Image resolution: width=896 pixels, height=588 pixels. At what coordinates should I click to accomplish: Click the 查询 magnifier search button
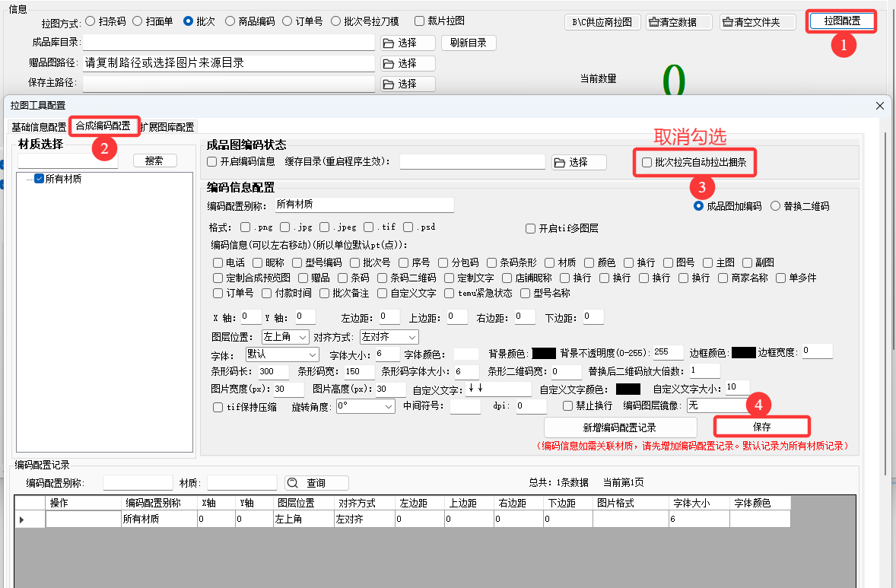click(x=316, y=483)
